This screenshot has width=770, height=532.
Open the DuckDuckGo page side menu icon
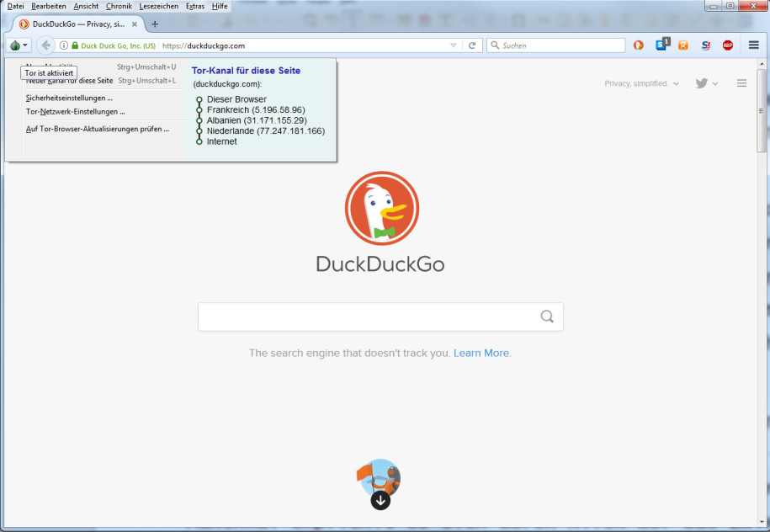[741, 83]
